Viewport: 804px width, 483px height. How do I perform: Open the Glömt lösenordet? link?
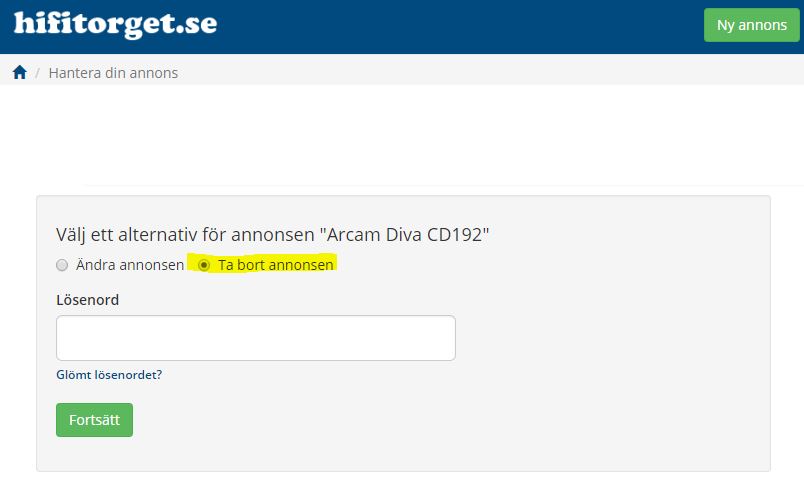(x=109, y=375)
